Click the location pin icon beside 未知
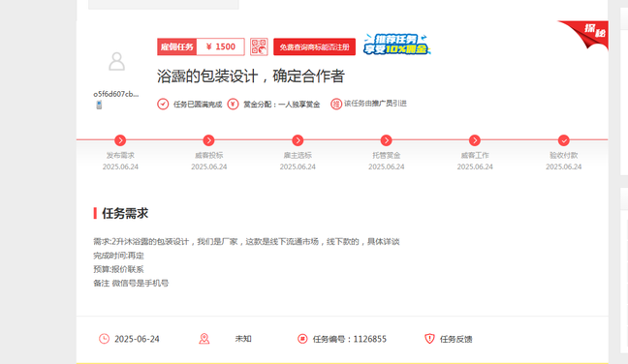Image resolution: width=628 pixels, height=364 pixels. tap(204, 339)
